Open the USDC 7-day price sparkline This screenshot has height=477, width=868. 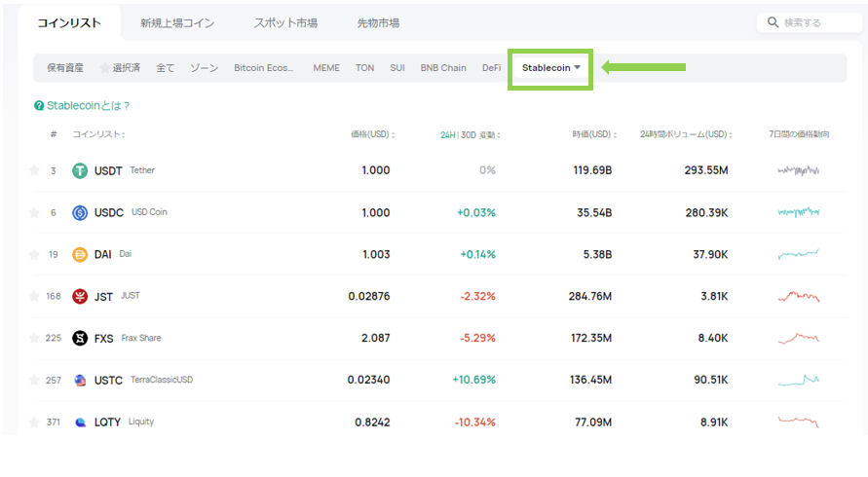pos(798,212)
